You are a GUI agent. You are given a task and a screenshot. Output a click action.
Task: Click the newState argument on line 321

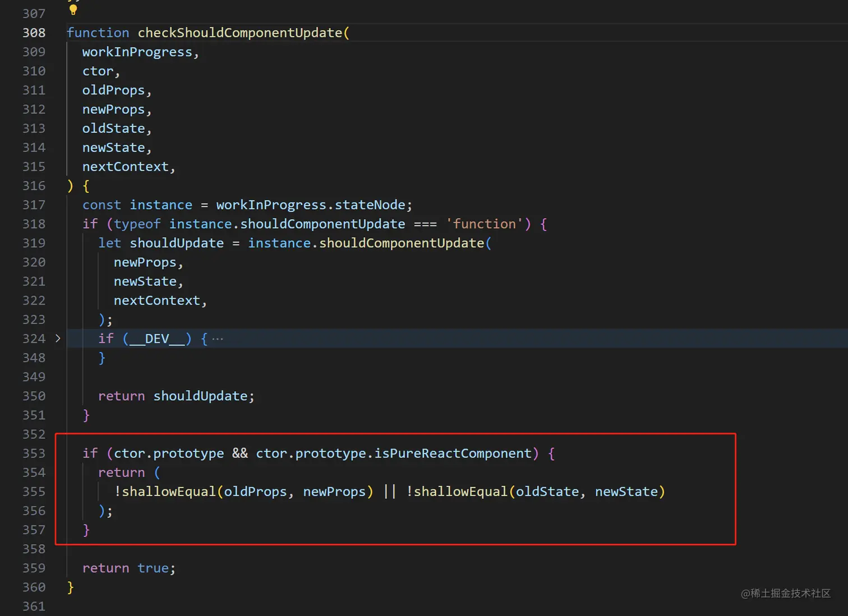tap(145, 281)
